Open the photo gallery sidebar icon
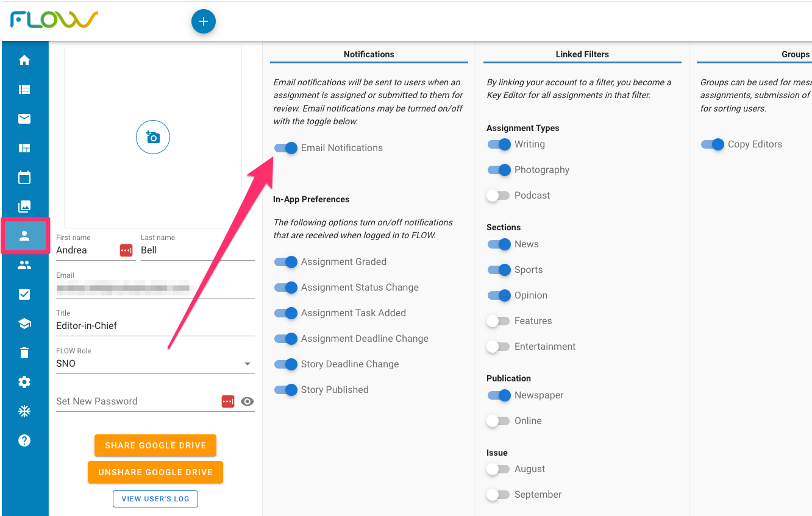The height and width of the screenshot is (516, 812). coord(24,207)
